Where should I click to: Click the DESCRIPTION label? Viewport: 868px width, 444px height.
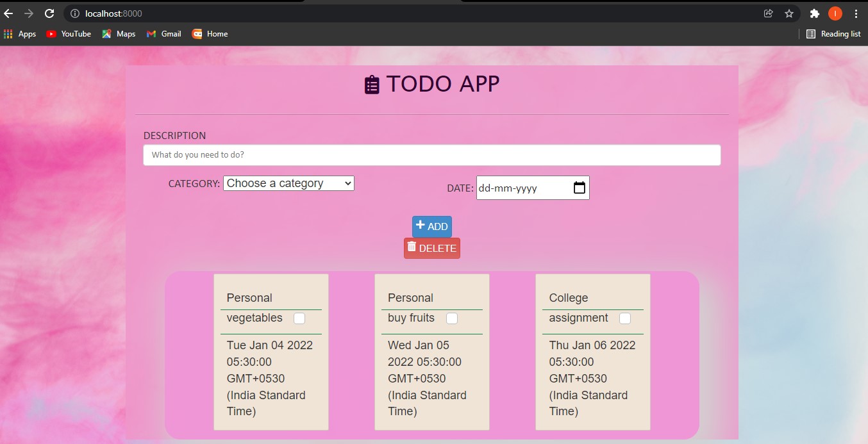(174, 136)
